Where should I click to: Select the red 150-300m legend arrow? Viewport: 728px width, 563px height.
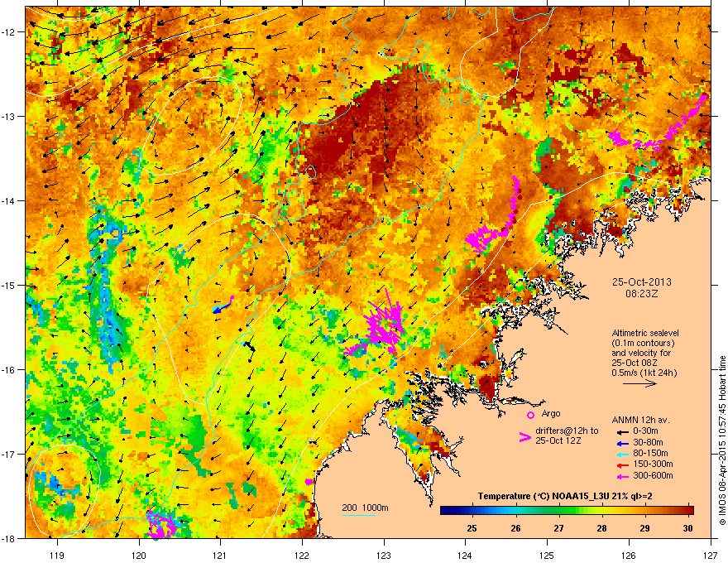(622, 465)
